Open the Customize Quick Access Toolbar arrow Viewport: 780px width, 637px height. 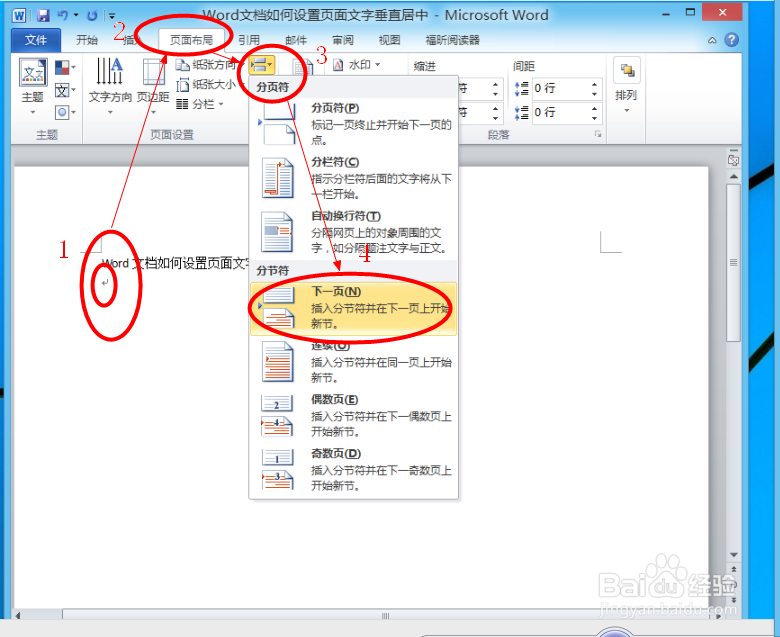point(112,16)
